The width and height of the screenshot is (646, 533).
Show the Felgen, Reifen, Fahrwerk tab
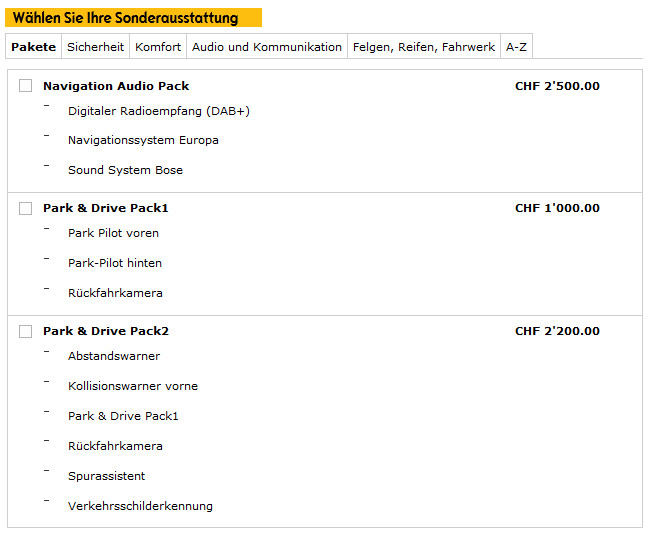[423, 47]
